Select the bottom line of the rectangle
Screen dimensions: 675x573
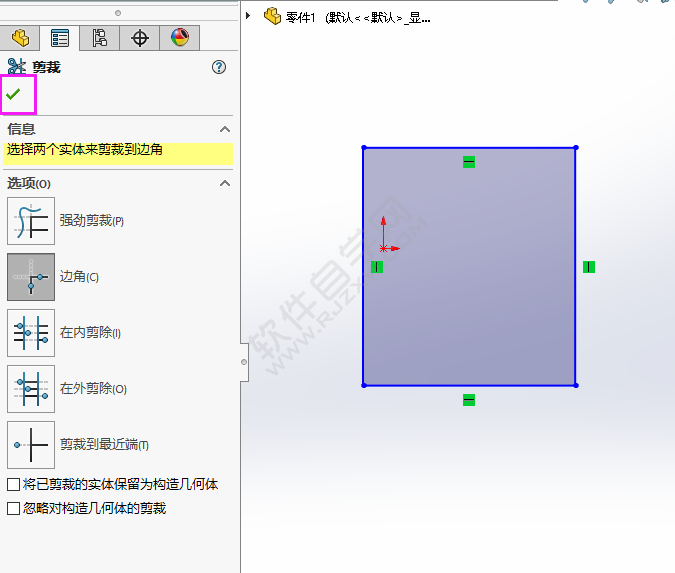pyautogui.click(x=470, y=385)
